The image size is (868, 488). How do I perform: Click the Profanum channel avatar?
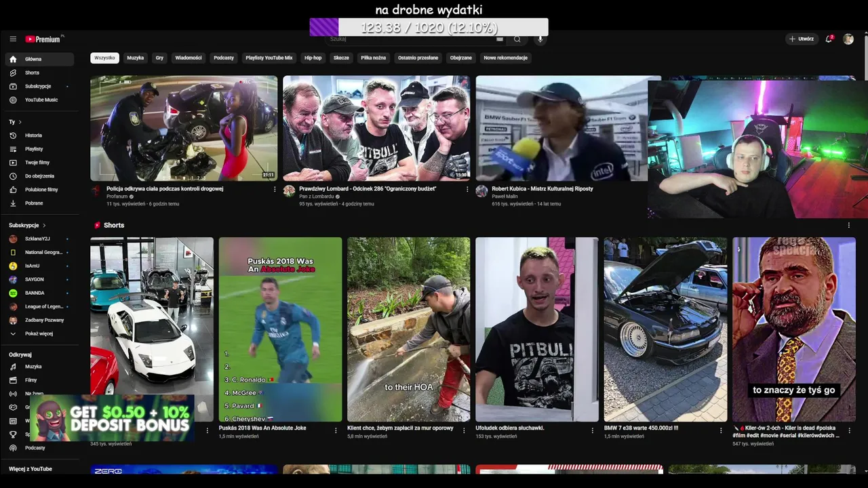96,191
